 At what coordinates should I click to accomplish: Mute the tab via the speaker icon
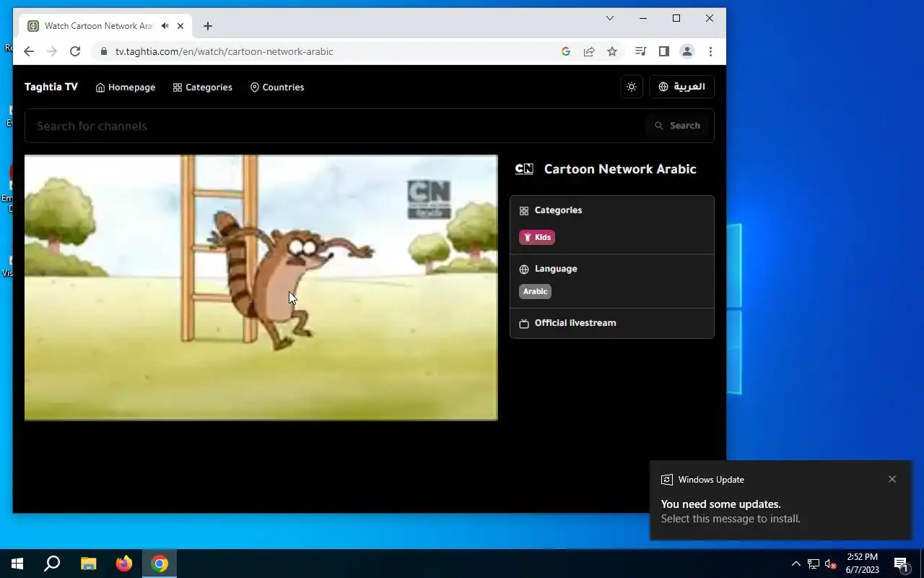point(165,26)
